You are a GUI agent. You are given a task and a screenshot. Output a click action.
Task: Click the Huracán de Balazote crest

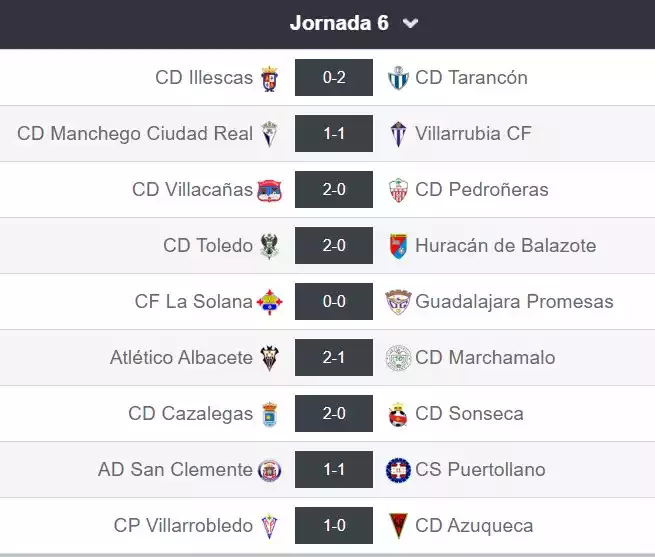click(x=398, y=246)
